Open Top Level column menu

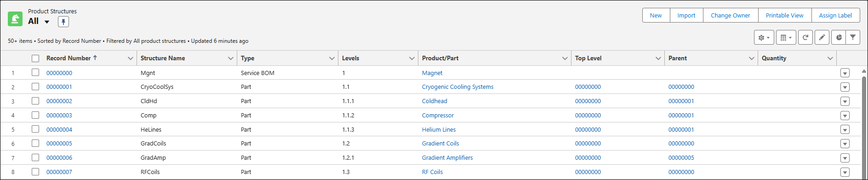point(658,58)
